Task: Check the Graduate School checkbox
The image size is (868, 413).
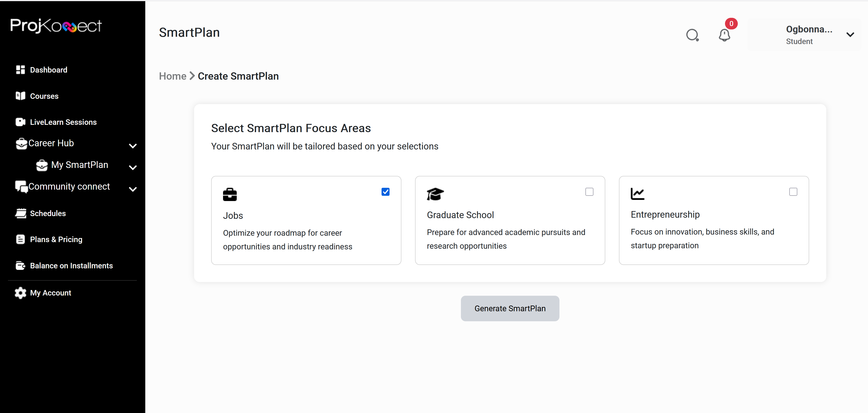Action: [x=589, y=192]
